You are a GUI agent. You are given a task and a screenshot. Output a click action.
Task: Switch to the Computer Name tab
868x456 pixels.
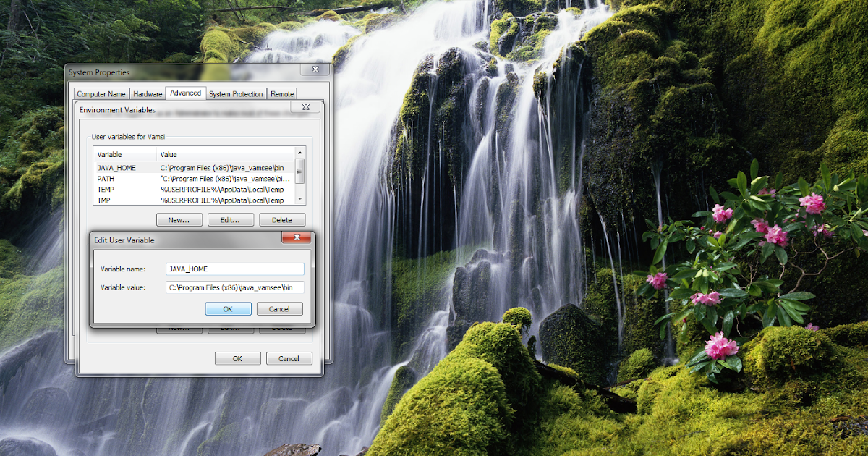101,94
